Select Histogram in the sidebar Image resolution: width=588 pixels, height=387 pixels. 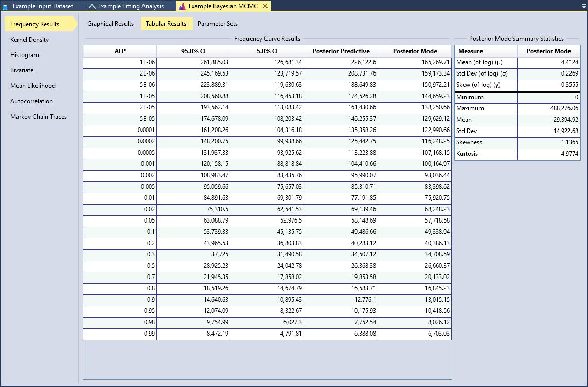(x=24, y=54)
